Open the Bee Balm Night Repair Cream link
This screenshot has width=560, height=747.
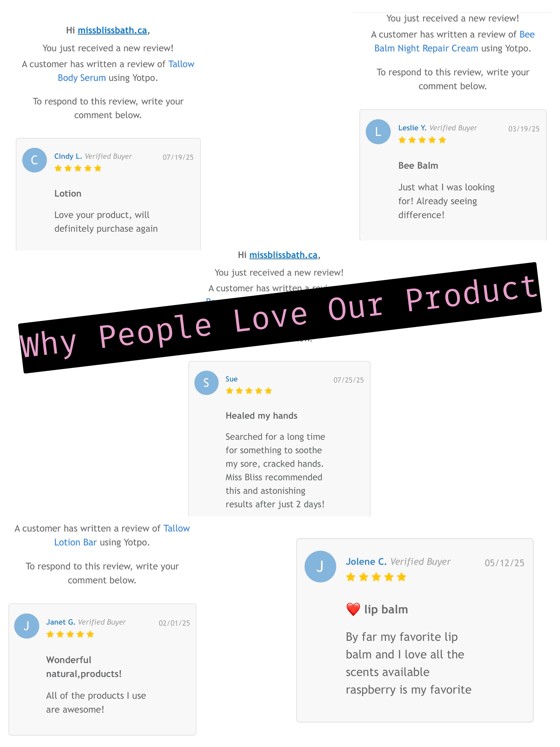(454, 41)
